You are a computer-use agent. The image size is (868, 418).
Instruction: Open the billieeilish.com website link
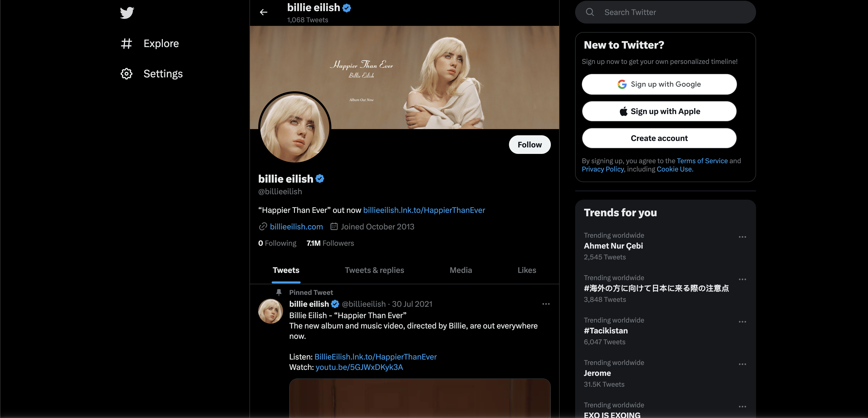(x=296, y=227)
